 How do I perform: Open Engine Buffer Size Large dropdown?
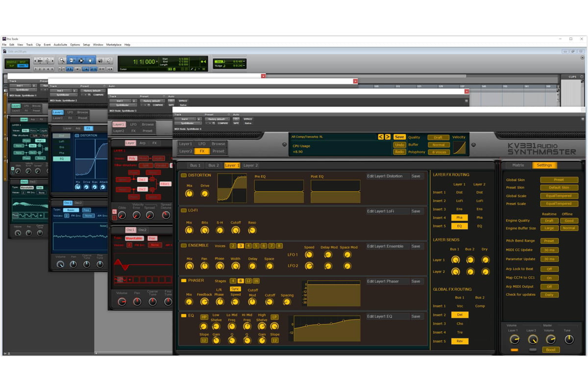tap(549, 228)
